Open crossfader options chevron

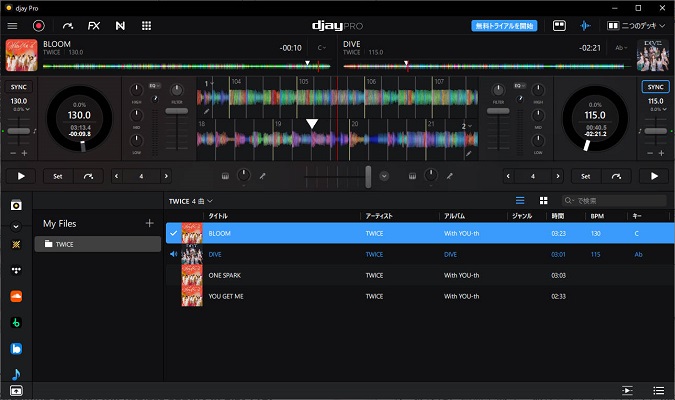click(384, 176)
